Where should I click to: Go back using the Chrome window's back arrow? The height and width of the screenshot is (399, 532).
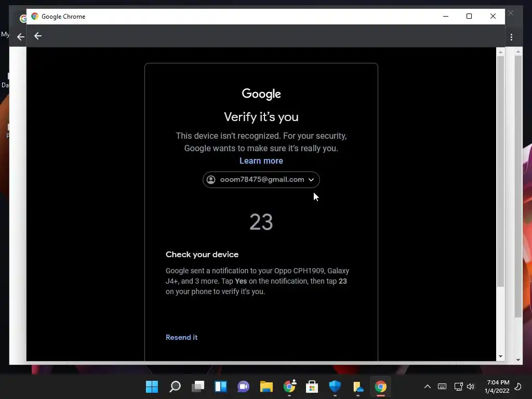(37, 36)
